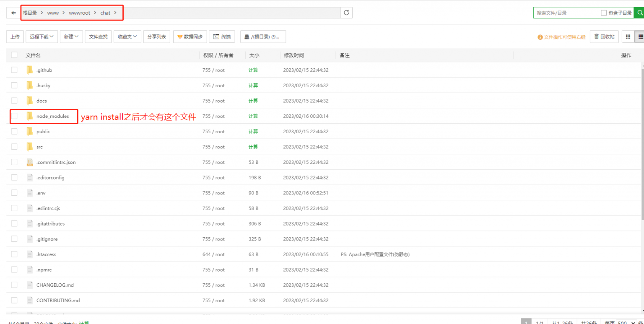Calculate size of node_modules folder
644x324 pixels.
click(253, 116)
